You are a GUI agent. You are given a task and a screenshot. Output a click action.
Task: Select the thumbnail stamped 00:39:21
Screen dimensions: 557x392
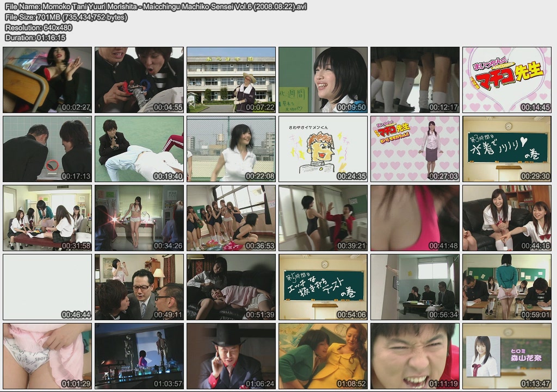[x=323, y=218]
